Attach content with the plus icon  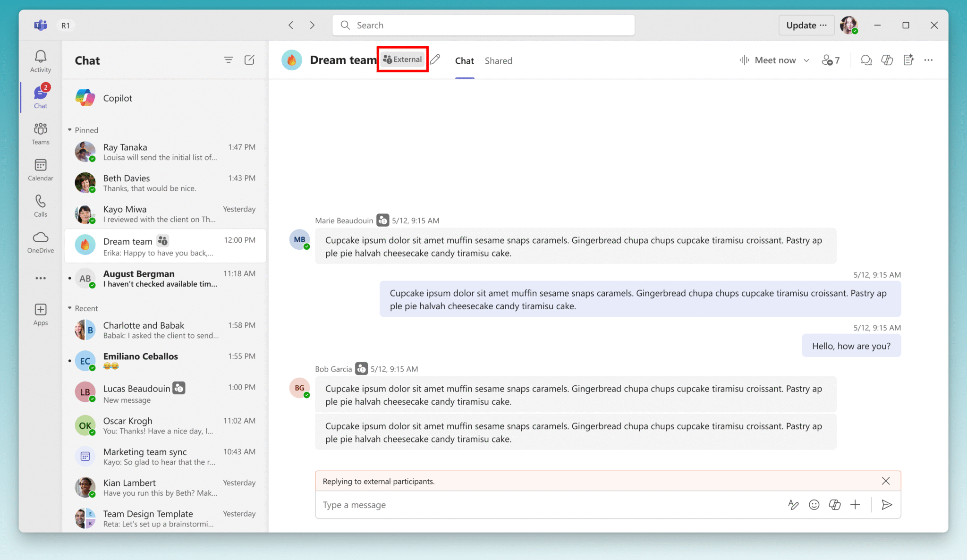coord(856,504)
